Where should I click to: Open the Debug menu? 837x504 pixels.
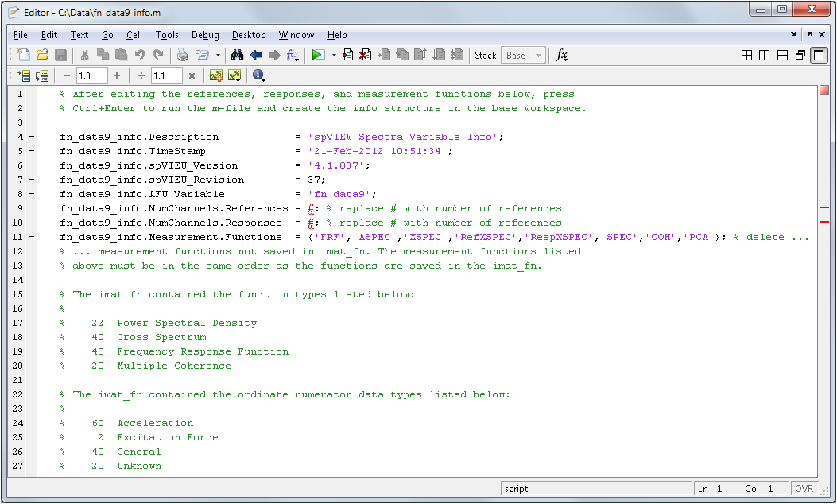point(205,35)
